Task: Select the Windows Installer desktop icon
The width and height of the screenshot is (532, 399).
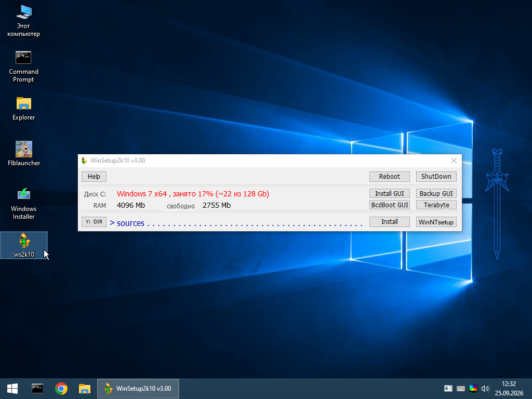Action: tap(23, 204)
